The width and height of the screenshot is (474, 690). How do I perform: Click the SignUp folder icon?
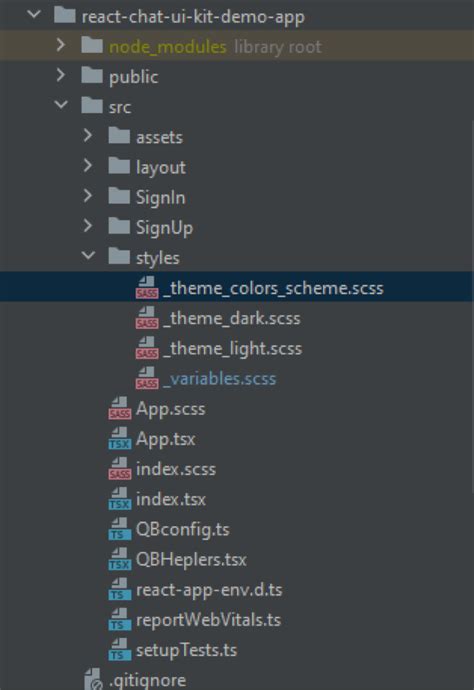tap(119, 226)
